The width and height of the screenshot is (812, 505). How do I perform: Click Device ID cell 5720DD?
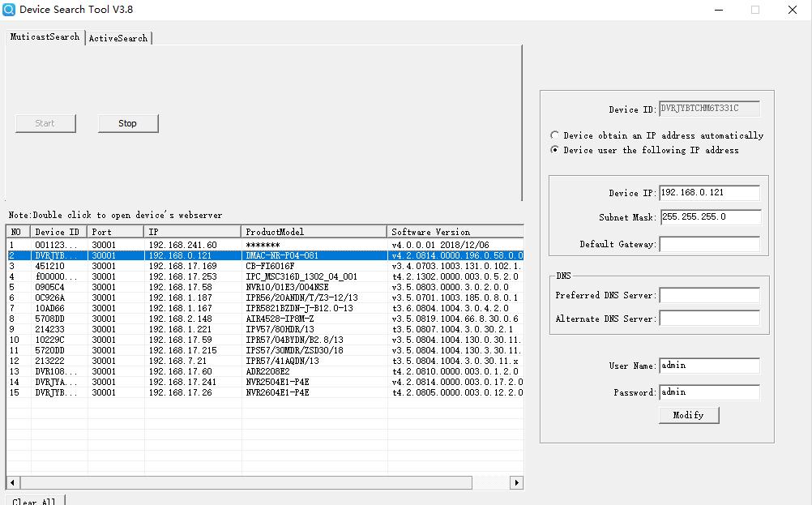(49, 351)
